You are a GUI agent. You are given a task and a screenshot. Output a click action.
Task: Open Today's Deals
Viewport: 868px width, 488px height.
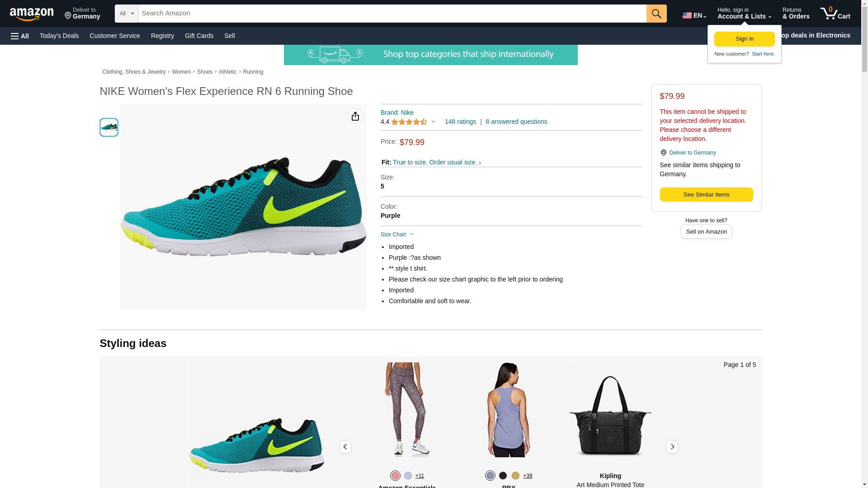pyautogui.click(x=59, y=36)
